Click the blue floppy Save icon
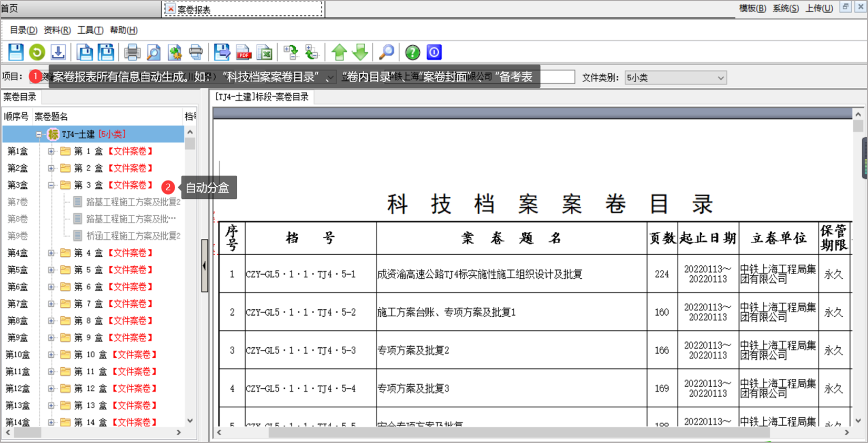 coord(16,52)
